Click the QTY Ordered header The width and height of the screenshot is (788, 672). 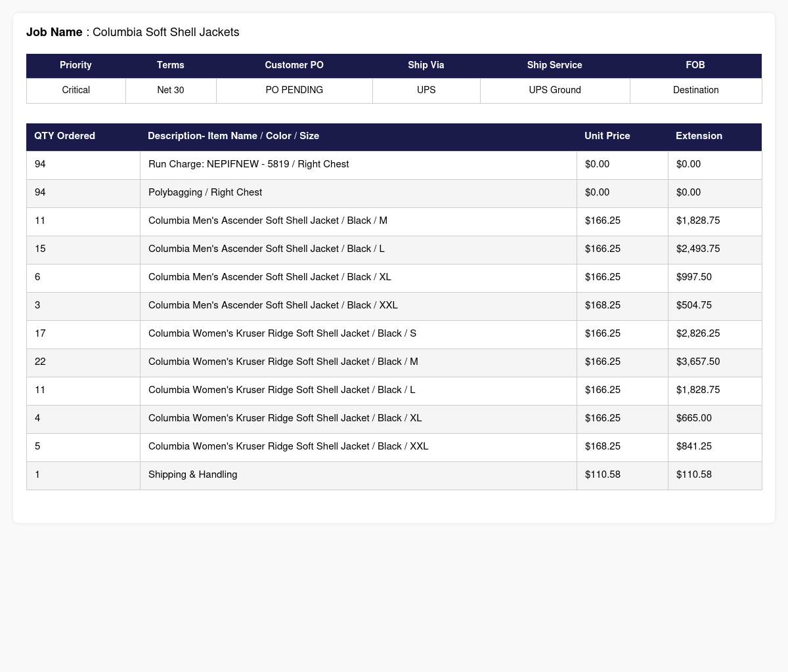(83, 136)
